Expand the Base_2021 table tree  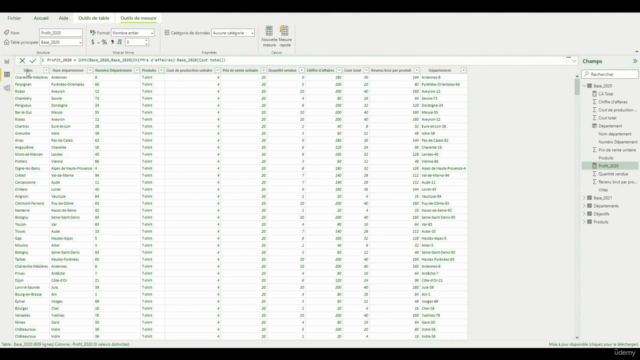pyautogui.click(x=584, y=198)
